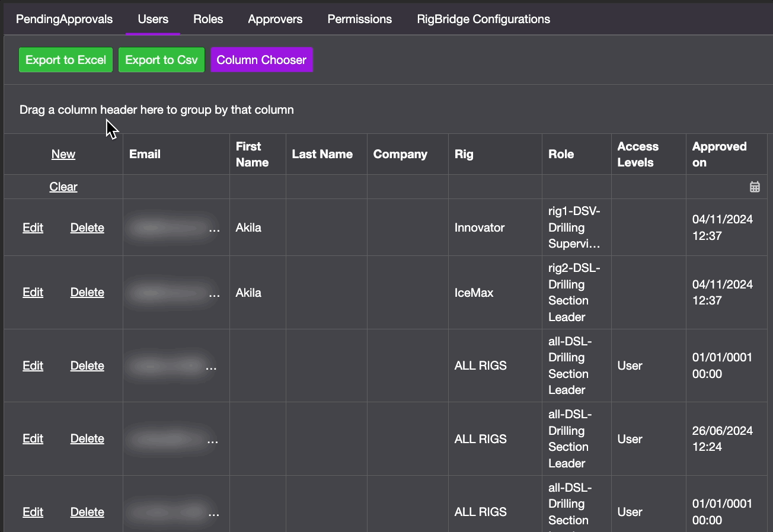
Task: Edit the Innovator rig user row
Action: pos(33,227)
